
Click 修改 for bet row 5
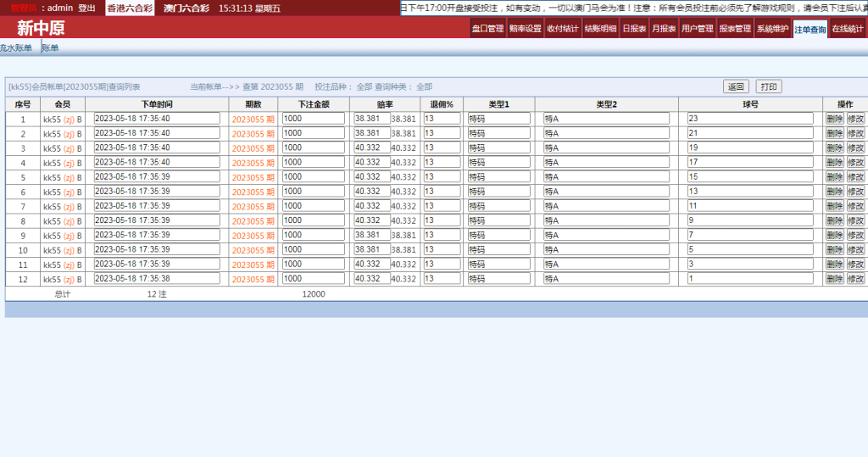[855, 177]
